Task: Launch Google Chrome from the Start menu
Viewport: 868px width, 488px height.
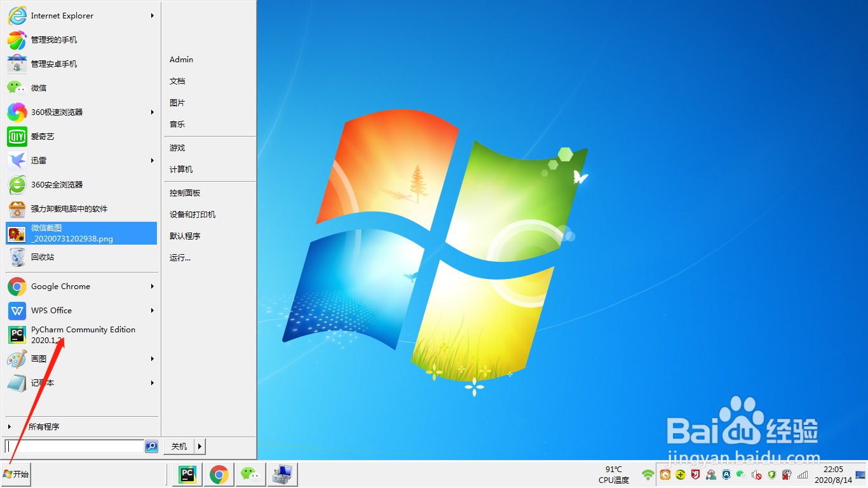Action: [81, 286]
